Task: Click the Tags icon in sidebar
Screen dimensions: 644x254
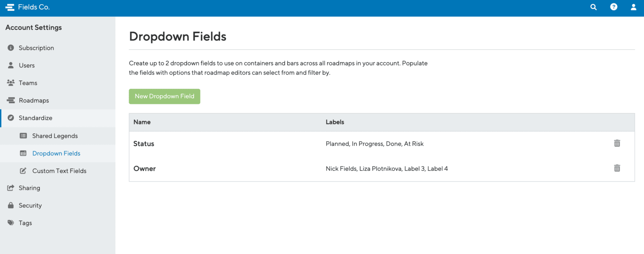Action: click(x=10, y=223)
